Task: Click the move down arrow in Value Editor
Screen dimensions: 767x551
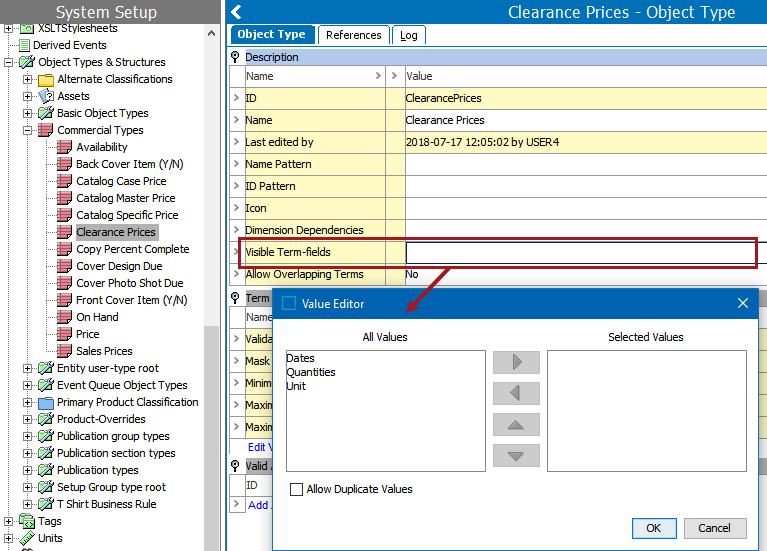Action: coord(516,455)
